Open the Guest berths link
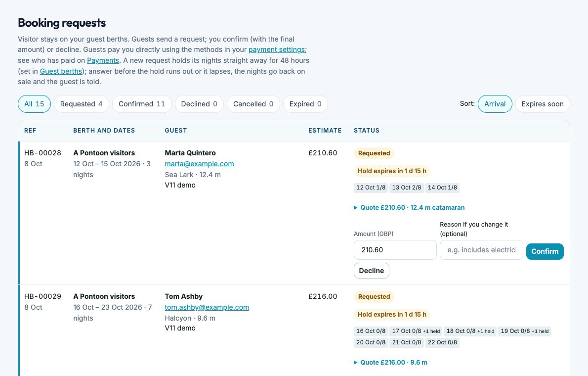The height and width of the screenshot is (376, 588). click(61, 71)
